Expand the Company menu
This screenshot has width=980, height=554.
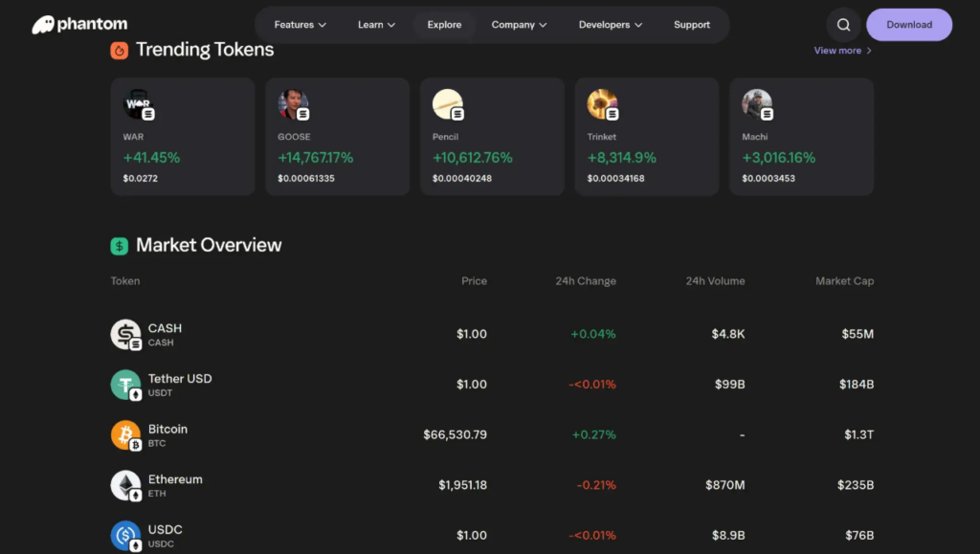(x=519, y=25)
